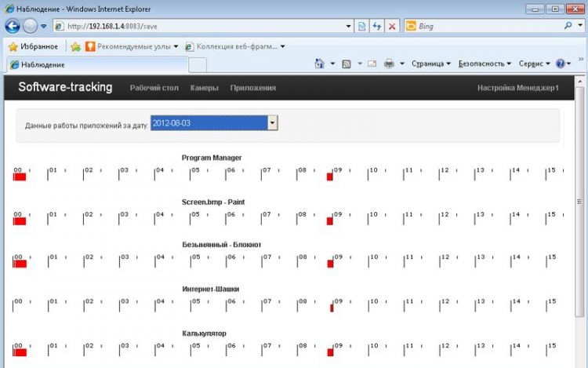
Task: Click the Read mail icon
Action: coord(372,64)
